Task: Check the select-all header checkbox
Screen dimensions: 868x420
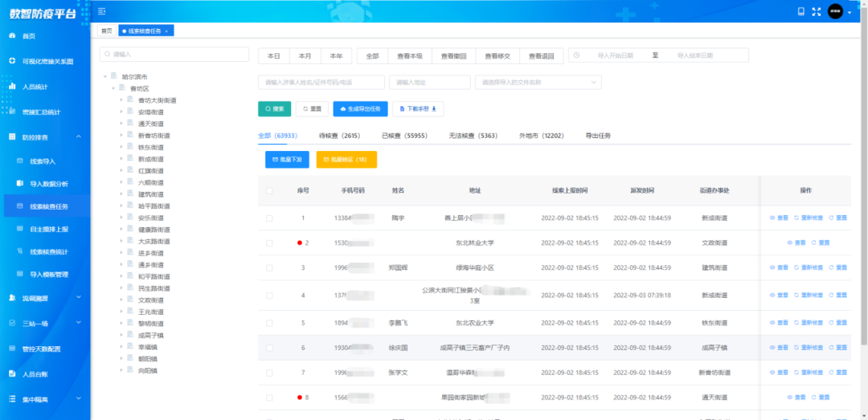Action: (x=269, y=190)
